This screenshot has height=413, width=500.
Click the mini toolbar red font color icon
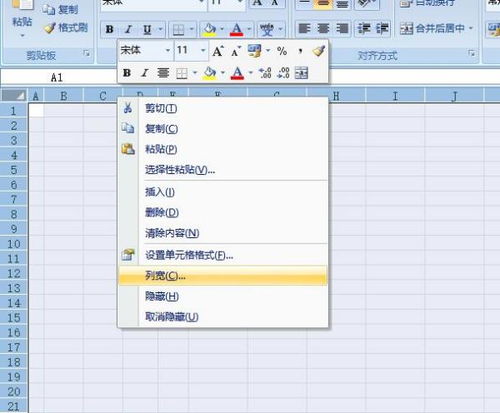pyautogui.click(x=237, y=73)
